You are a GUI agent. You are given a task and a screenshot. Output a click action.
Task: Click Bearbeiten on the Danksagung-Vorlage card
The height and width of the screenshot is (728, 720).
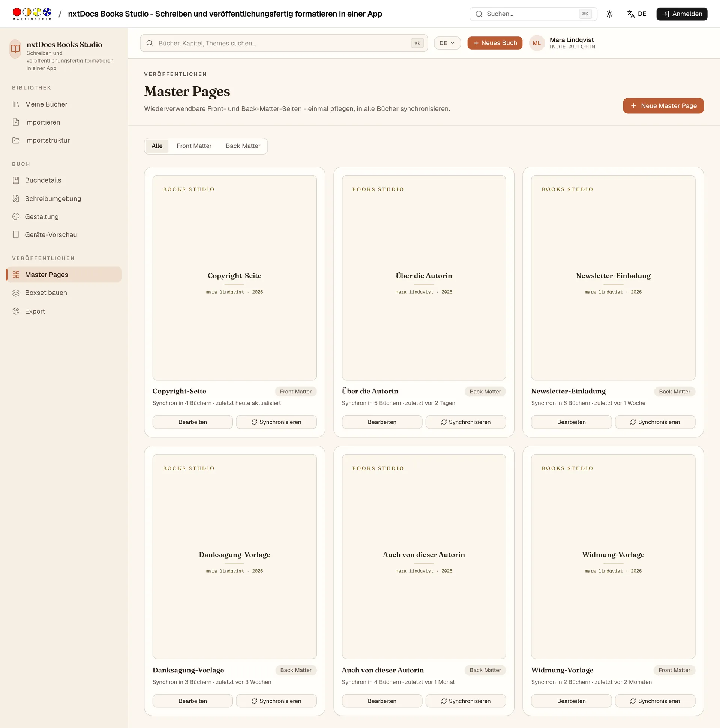click(192, 701)
